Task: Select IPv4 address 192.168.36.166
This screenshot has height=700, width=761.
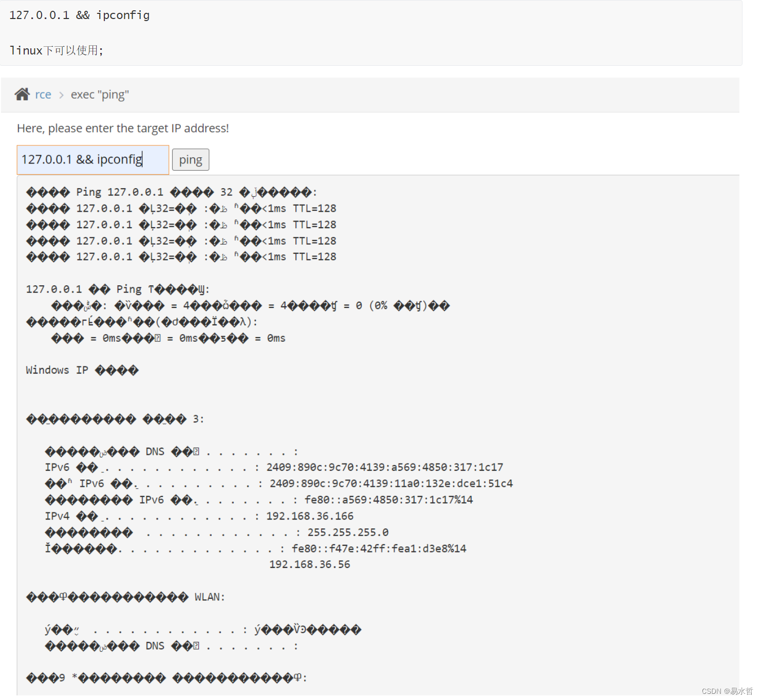Action: (x=310, y=517)
